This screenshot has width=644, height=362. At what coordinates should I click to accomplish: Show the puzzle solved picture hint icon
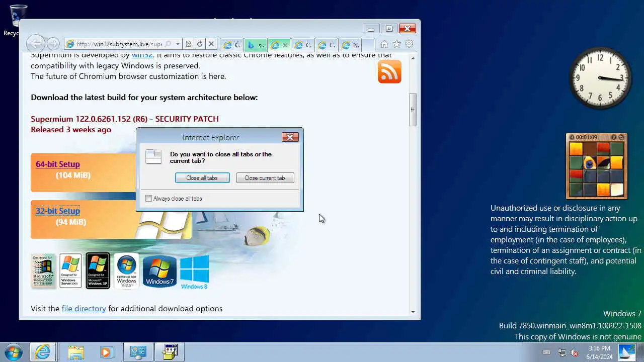[x=613, y=137]
